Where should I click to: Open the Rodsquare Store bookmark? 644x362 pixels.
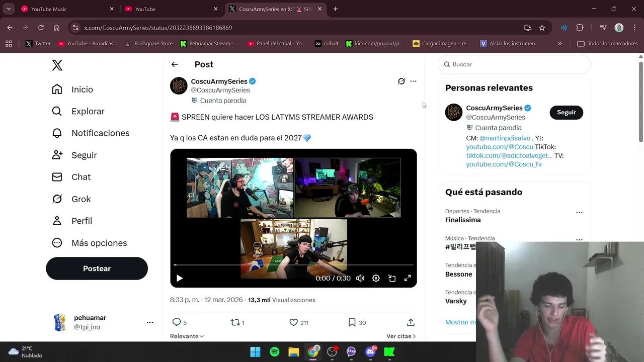(149, 44)
